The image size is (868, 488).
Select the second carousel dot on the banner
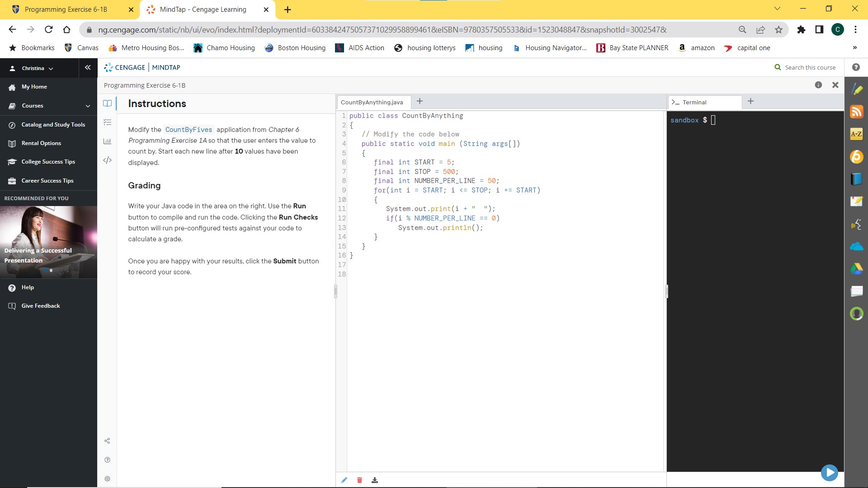pyautogui.click(x=52, y=270)
